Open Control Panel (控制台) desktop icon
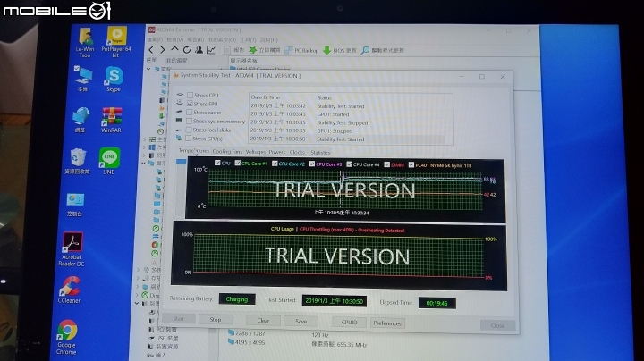Image resolution: width=644 pixels, height=361 pixels. [75, 205]
